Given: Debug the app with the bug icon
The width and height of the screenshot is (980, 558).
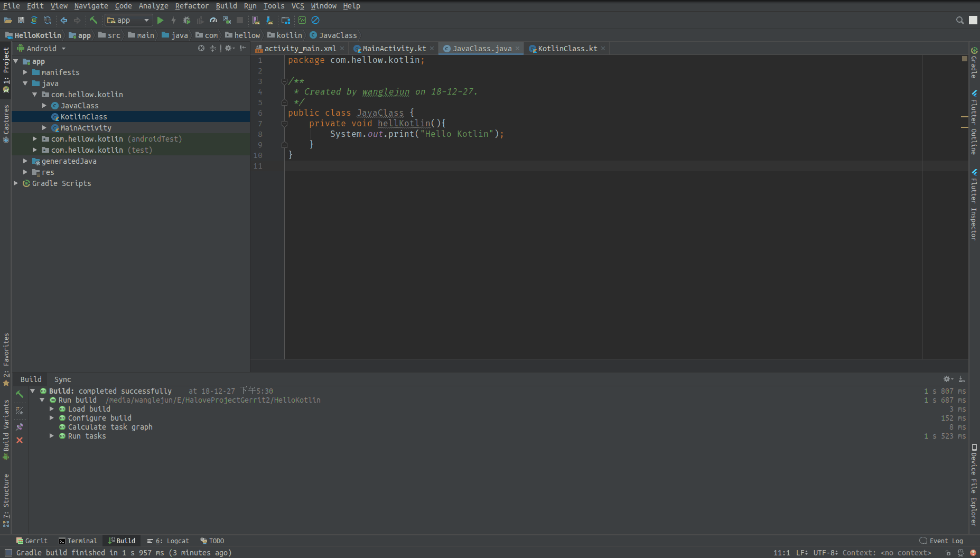Looking at the screenshot, I should coord(186,20).
